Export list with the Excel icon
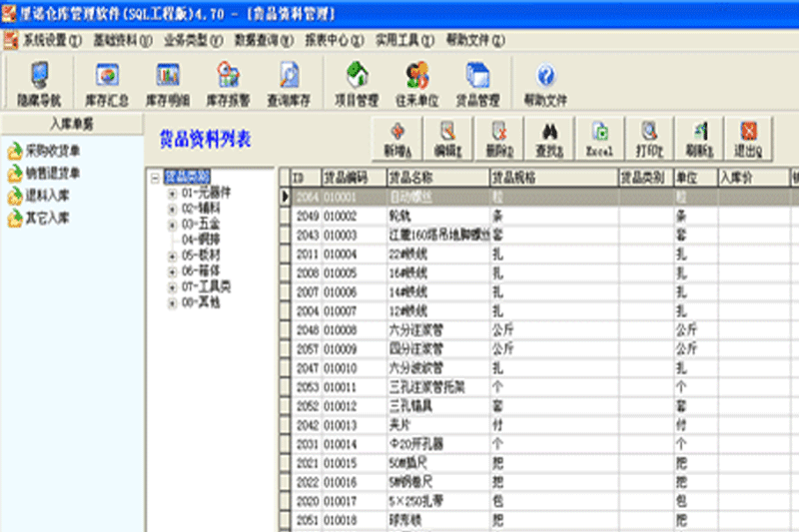799x532 pixels. (x=600, y=132)
